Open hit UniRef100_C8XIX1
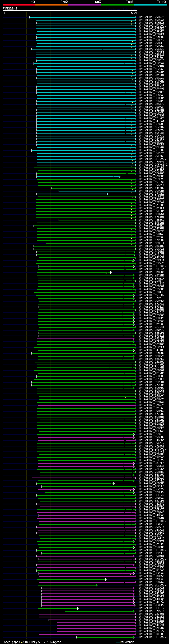Image resolution: width=169 pixels, height=644 pixels. pos(152,542)
